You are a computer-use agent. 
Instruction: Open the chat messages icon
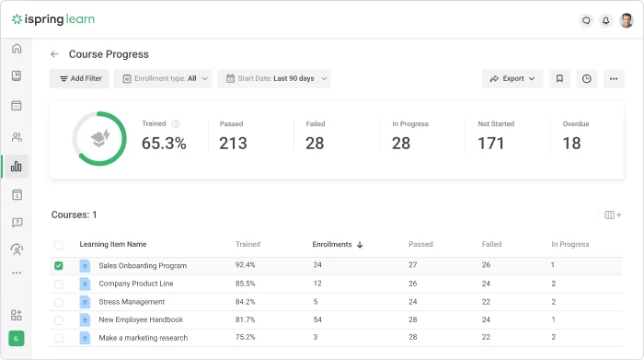[x=586, y=20]
